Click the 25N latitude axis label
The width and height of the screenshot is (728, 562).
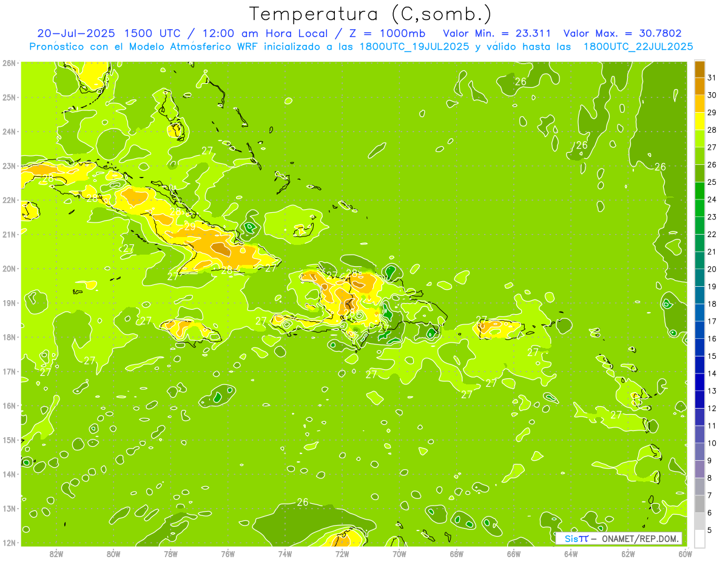(9, 97)
